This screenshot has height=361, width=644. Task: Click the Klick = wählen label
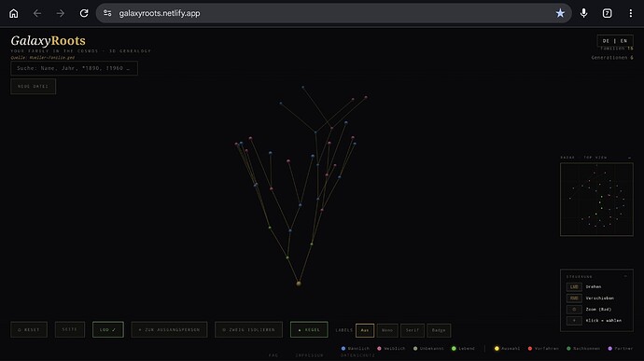603,320
